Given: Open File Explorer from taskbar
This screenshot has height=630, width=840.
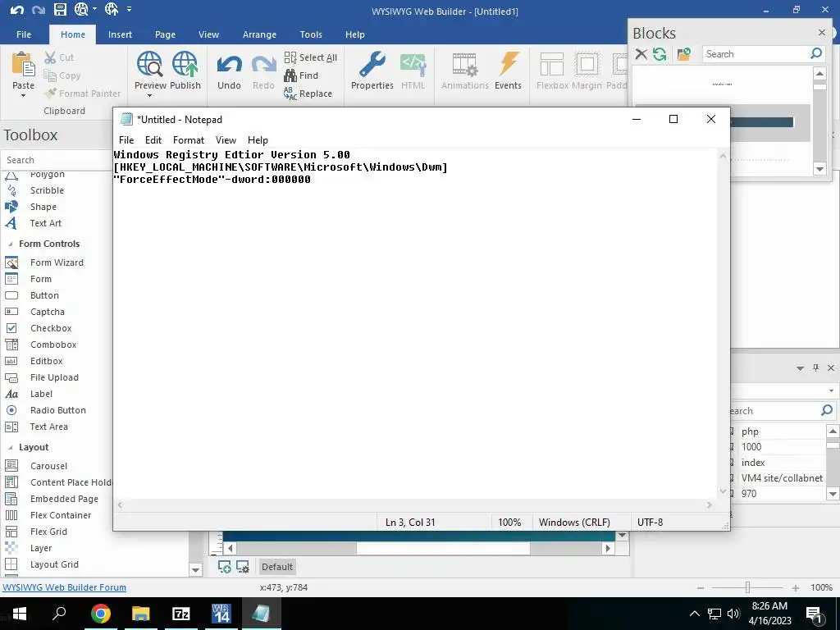Looking at the screenshot, I should coord(141,614).
